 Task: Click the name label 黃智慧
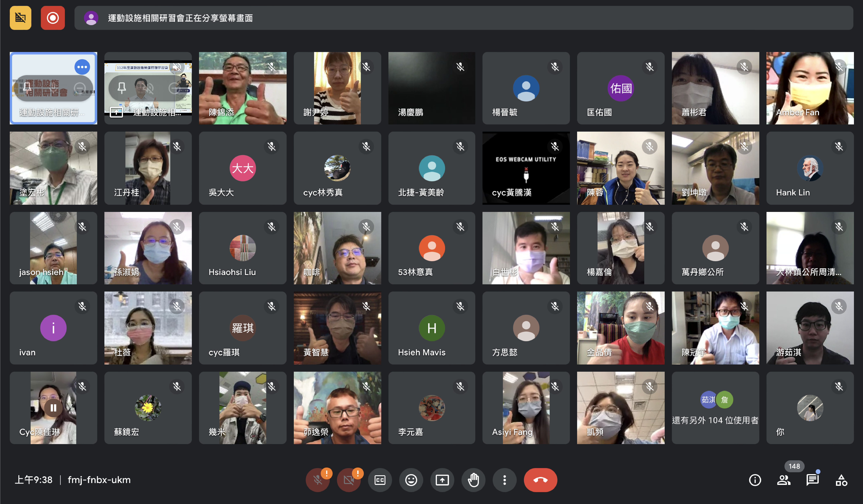316,352
